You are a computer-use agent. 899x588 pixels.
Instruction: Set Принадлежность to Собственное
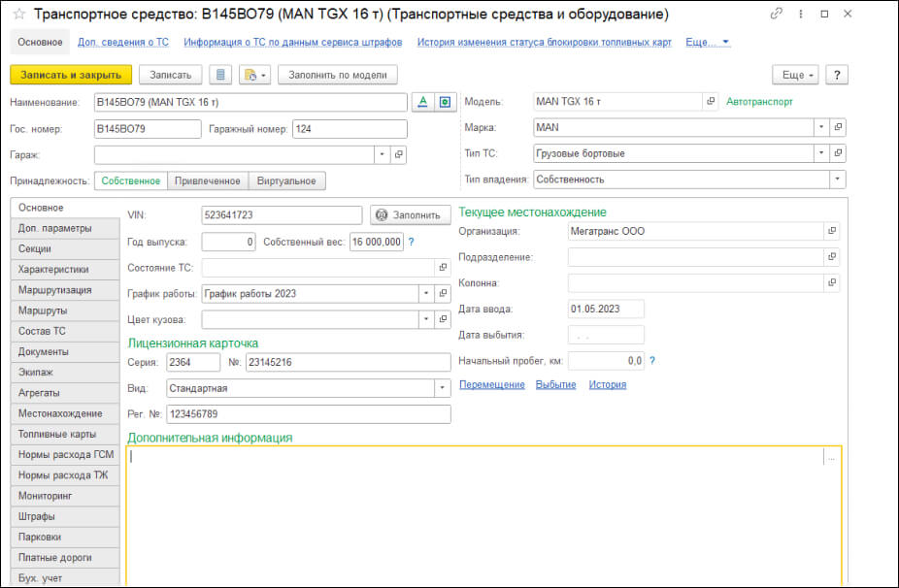point(131,180)
